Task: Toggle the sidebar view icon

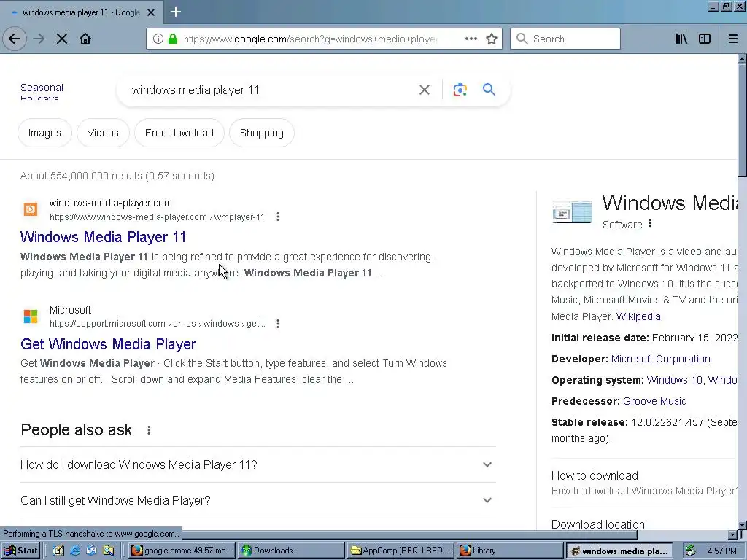Action: [705, 39]
